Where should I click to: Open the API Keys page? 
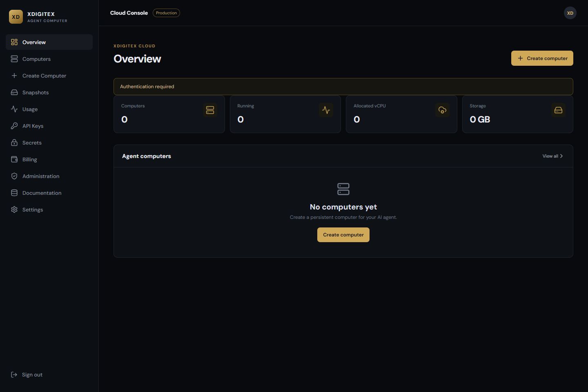49,126
